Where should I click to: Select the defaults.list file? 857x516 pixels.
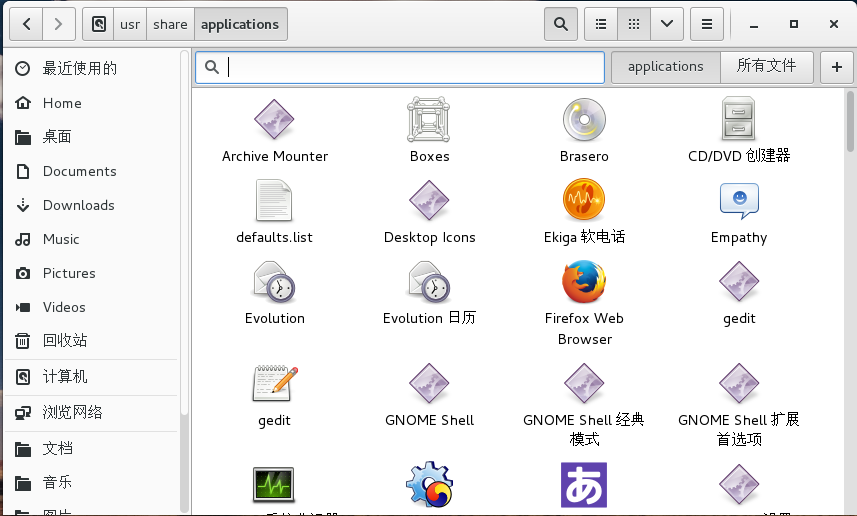coord(274,201)
